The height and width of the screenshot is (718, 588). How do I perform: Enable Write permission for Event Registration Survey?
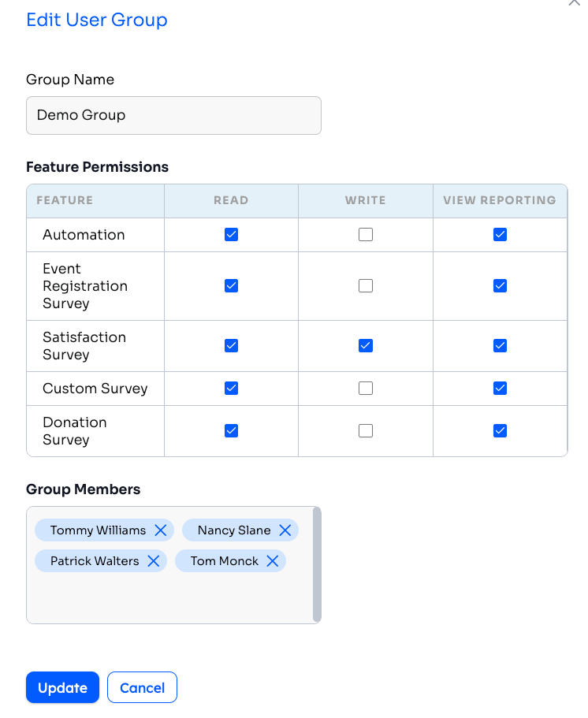366,286
